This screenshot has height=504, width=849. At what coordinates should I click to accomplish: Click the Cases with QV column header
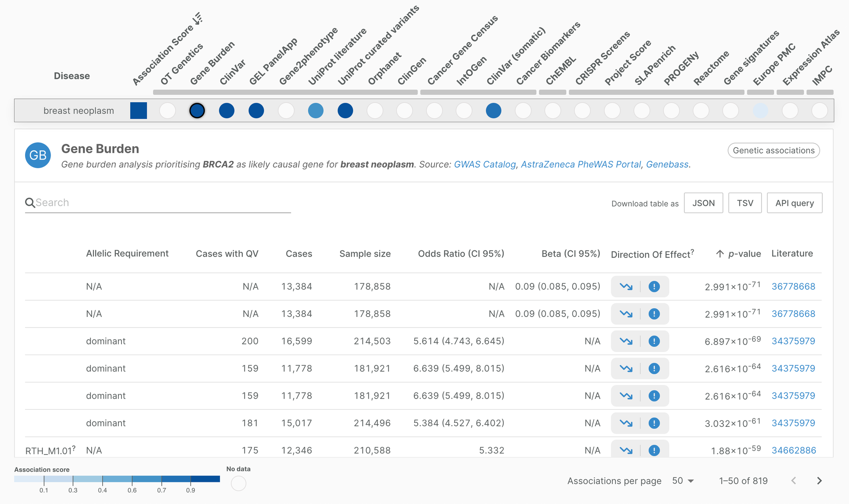point(227,254)
